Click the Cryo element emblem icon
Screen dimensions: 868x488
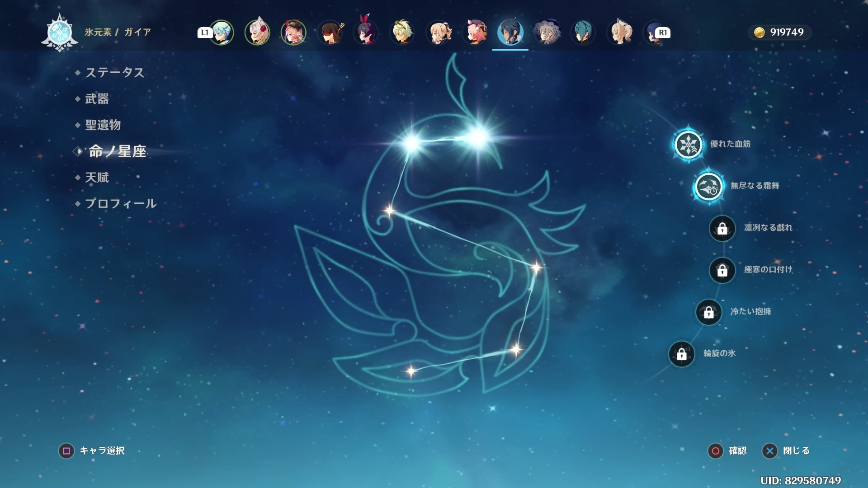coord(59,33)
